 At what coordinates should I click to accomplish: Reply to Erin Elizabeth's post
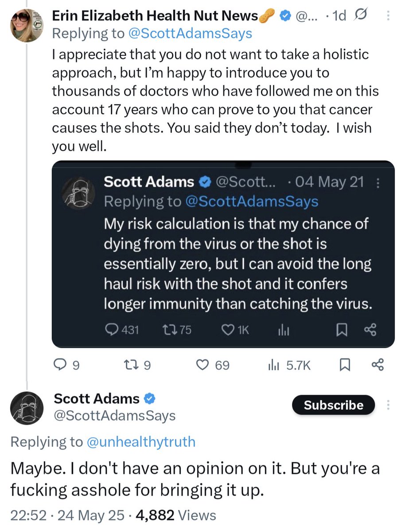(x=60, y=365)
